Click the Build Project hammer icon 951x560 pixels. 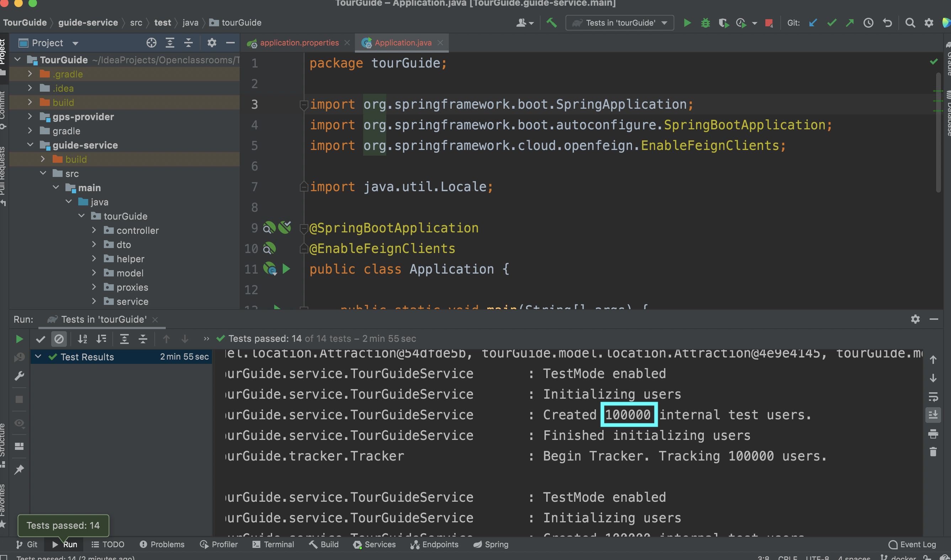pyautogui.click(x=551, y=23)
